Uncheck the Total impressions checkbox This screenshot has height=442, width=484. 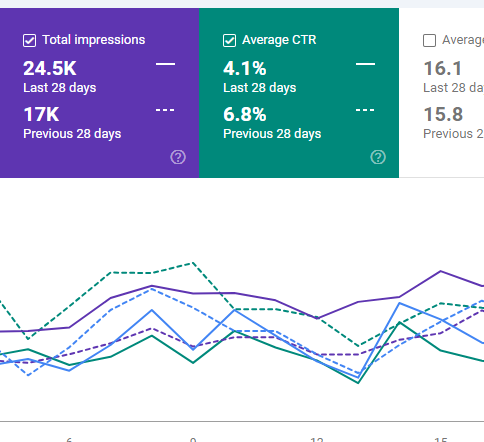point(29,41)
